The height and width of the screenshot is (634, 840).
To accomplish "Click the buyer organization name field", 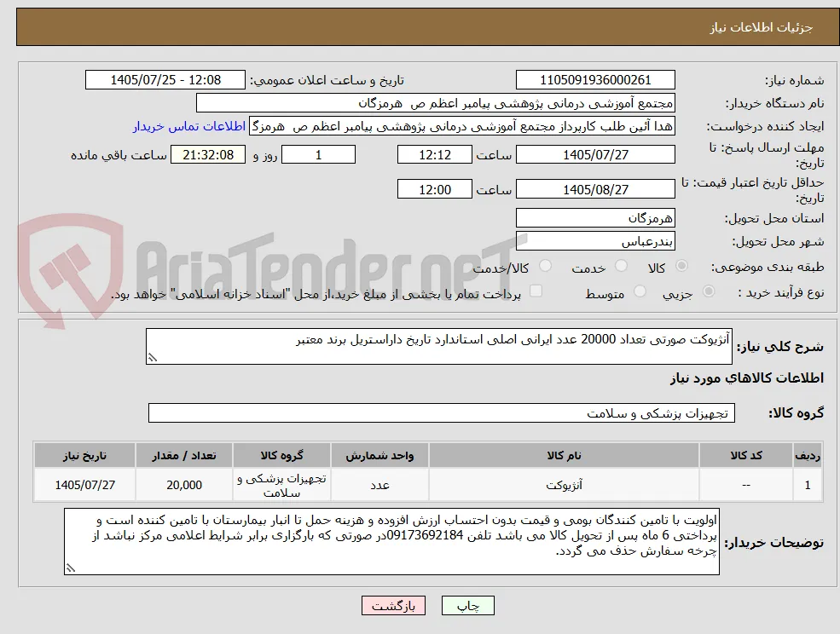I will [436, 103].
